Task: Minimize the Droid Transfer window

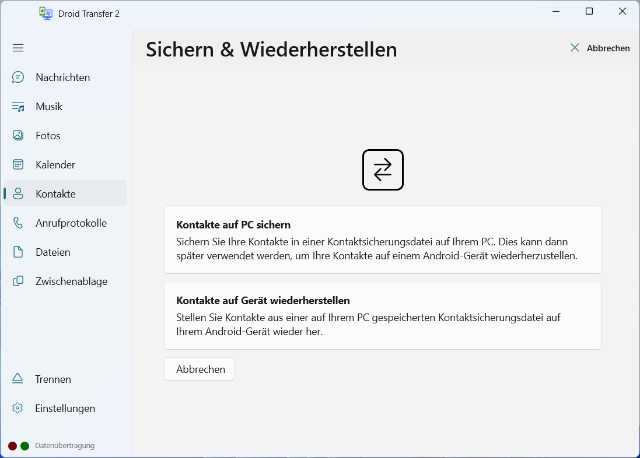Action: 556,11
